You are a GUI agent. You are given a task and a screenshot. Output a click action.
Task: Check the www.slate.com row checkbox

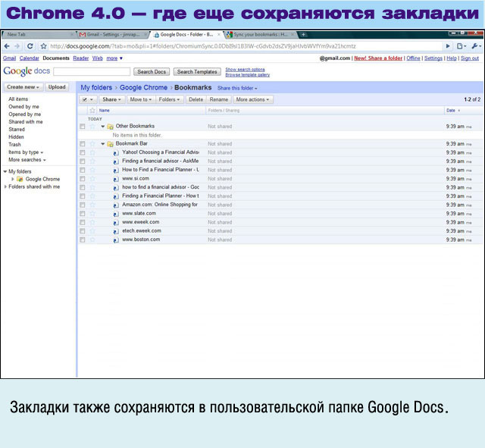tap(83, 214)
